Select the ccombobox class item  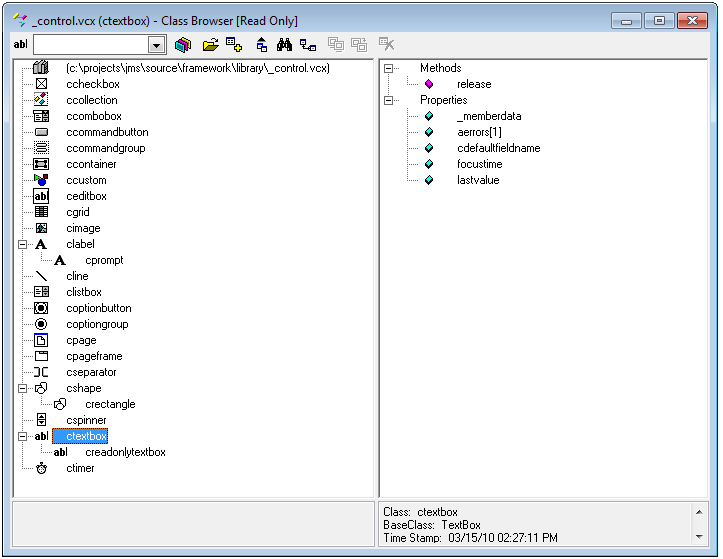93,116
